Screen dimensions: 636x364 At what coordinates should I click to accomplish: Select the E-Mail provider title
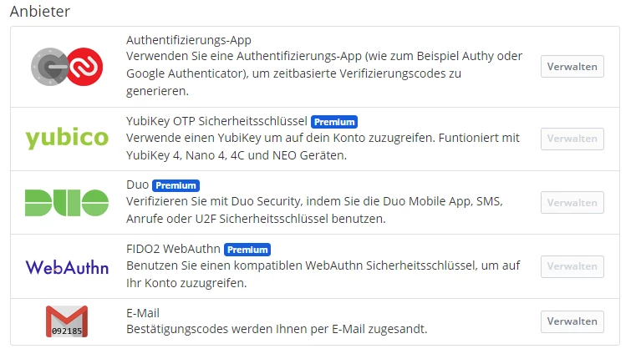point(143,313)
